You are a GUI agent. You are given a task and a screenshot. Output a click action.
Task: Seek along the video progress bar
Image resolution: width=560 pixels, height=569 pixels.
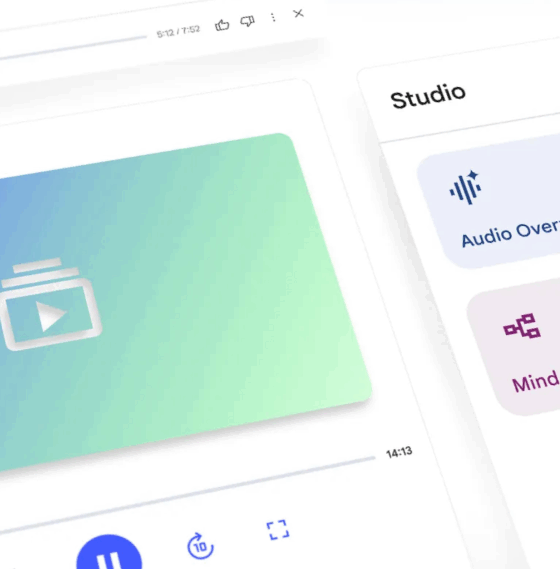click(187, 495)
